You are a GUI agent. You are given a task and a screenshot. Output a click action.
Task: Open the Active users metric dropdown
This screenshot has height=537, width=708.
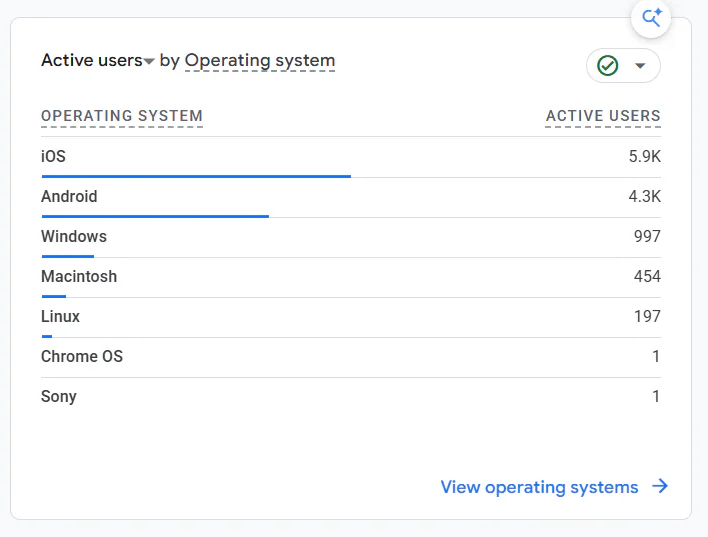tap(98, 60)
